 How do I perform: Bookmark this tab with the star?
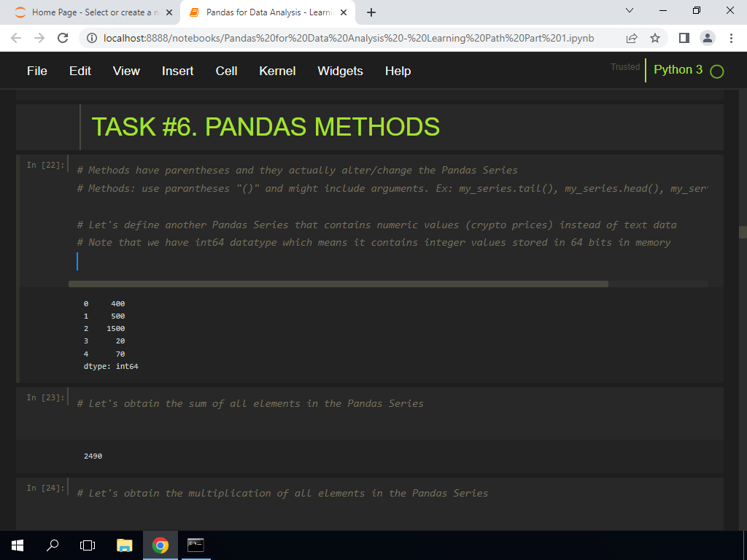(655, 38)
